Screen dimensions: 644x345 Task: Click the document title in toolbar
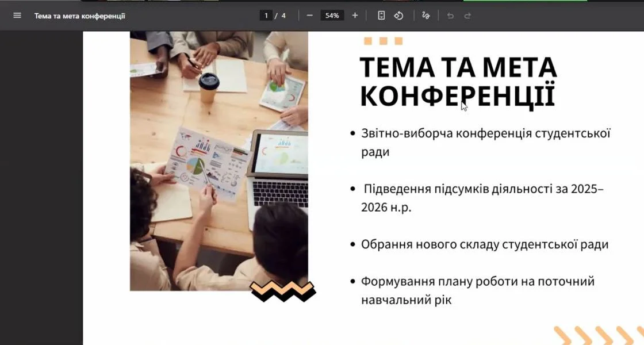click(x=79, y=16)
